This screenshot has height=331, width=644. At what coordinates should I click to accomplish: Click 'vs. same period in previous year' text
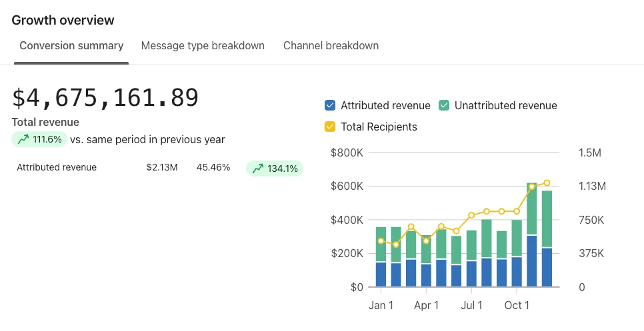[x=147, y=139]
